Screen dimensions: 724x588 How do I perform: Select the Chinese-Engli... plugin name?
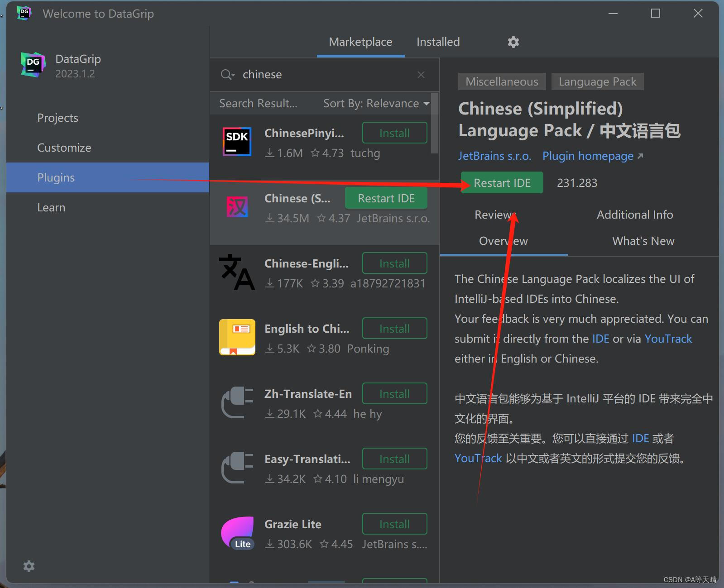tap(307, 263)
